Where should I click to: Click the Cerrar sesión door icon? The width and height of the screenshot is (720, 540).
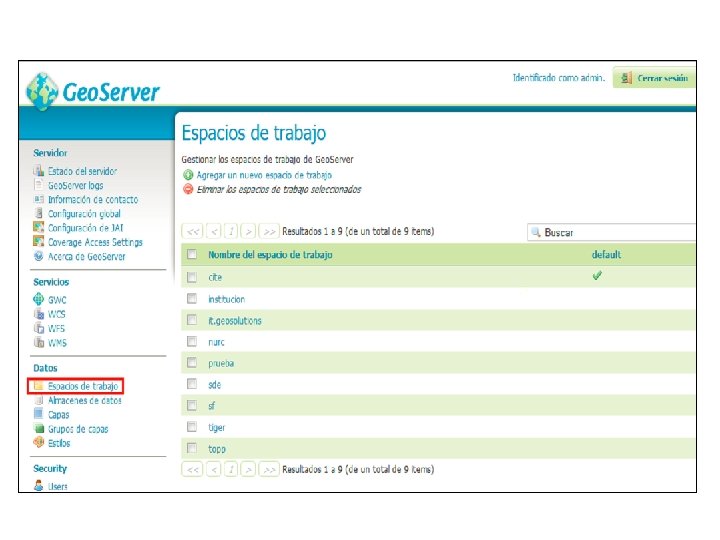pyautogui.click(x=626, y=78)
